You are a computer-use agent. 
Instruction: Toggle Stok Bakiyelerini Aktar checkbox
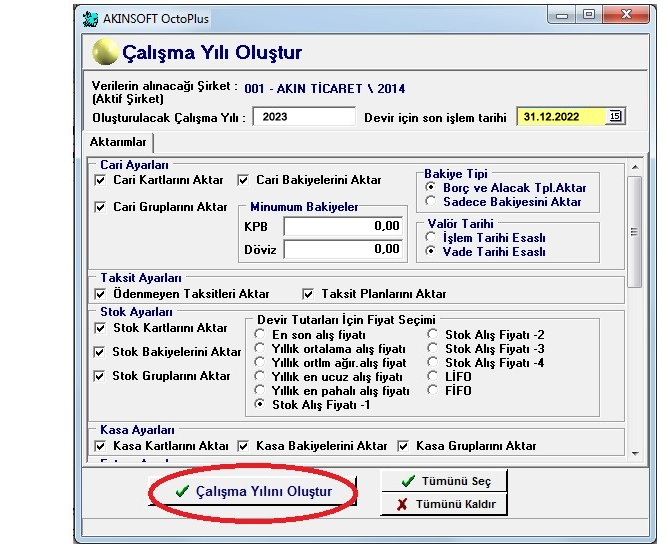click(x=99, y=352)
